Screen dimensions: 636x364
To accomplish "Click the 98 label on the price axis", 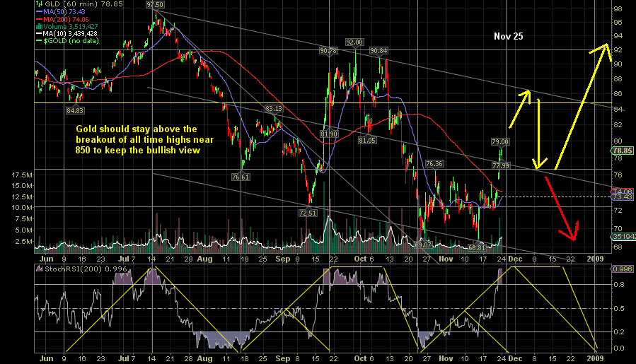I will 618,9.
